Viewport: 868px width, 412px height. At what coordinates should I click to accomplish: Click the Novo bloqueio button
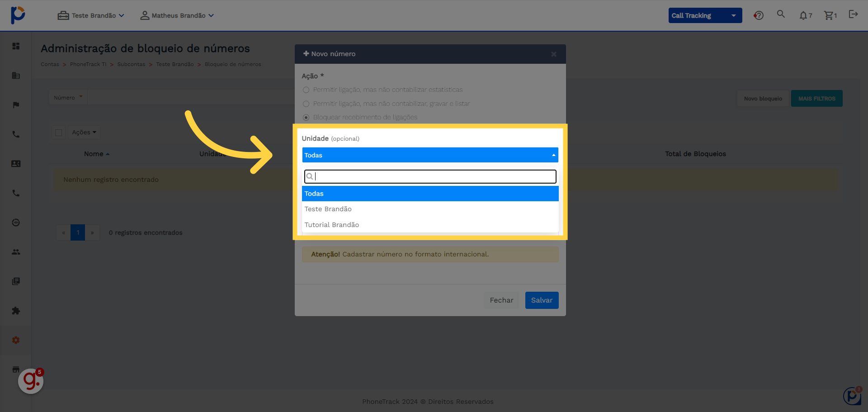pos(763,99)
